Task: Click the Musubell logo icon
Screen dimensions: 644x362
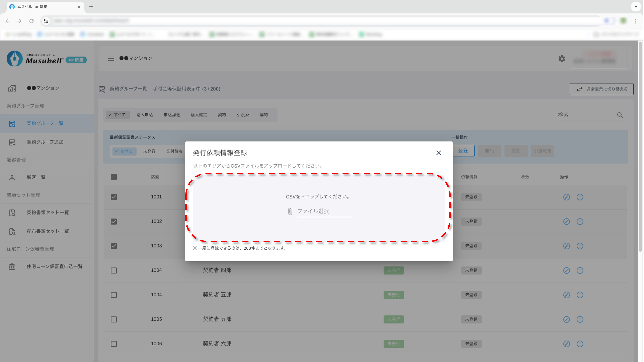Action: pos(14,59)
